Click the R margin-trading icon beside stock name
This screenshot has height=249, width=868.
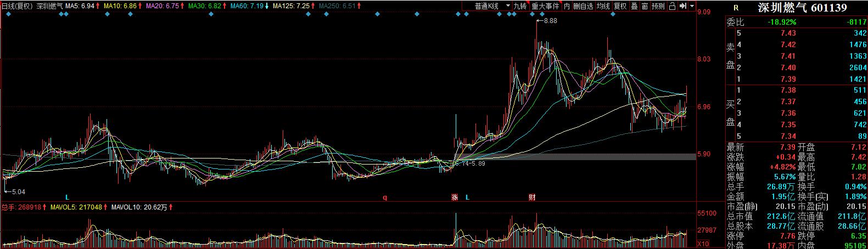[x=736, y=8]
